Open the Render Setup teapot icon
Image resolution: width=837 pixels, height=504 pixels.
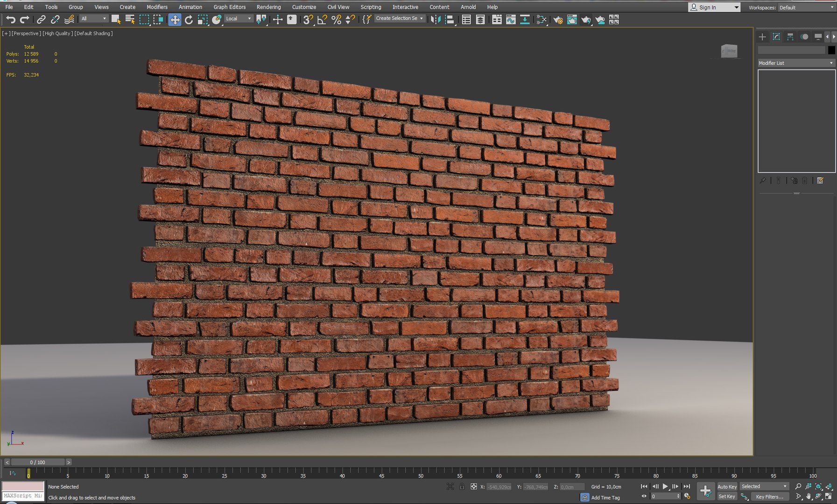558,19
